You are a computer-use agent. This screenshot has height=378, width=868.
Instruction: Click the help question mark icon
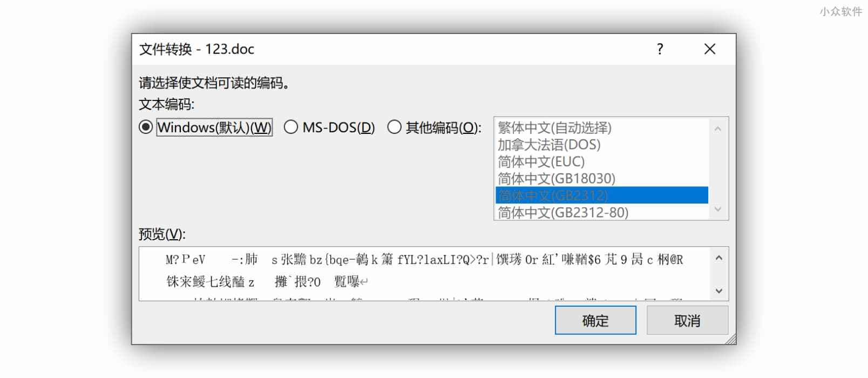click(660, 49)
